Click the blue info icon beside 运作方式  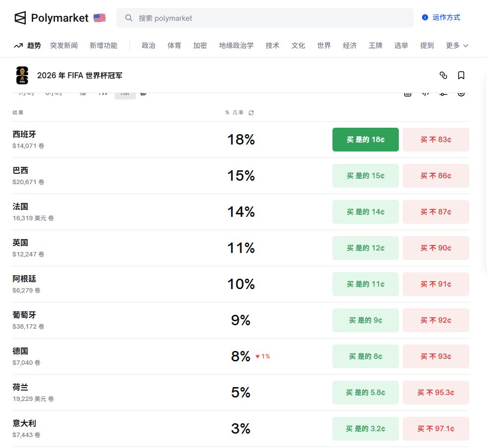pyautogui.click(x=425, y=17)
